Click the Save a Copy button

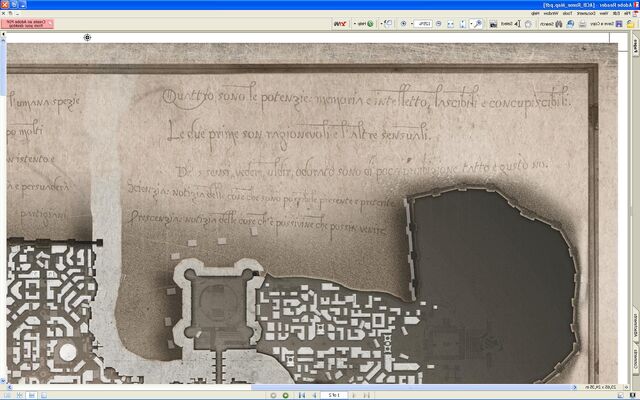pos(606,24)
